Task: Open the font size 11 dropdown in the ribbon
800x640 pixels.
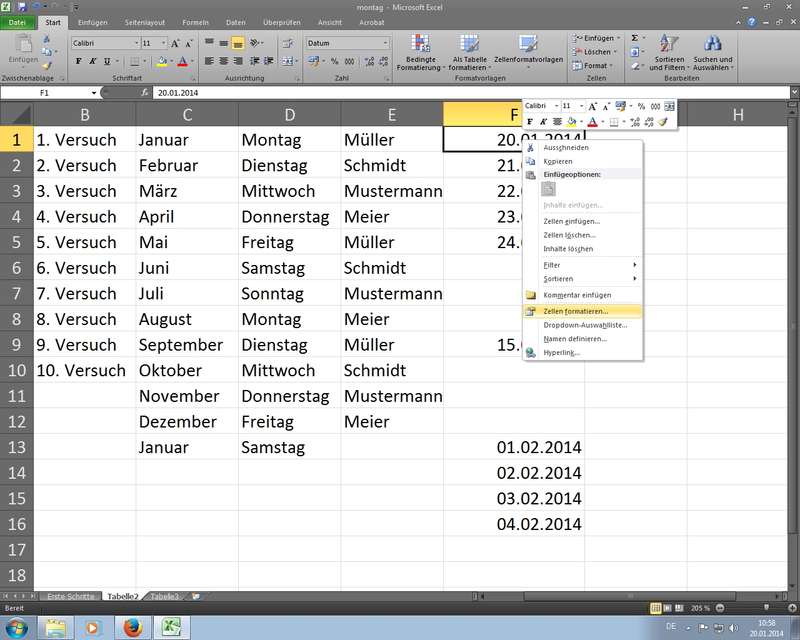Action: click(x=163, y=43)
